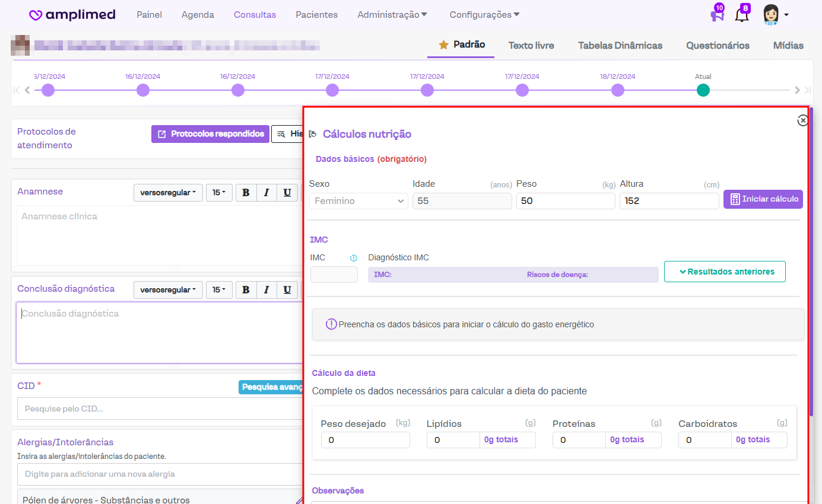
Task: Toggle italic in Conclusão diagnóstica toolbar
Action: (266, 290)
